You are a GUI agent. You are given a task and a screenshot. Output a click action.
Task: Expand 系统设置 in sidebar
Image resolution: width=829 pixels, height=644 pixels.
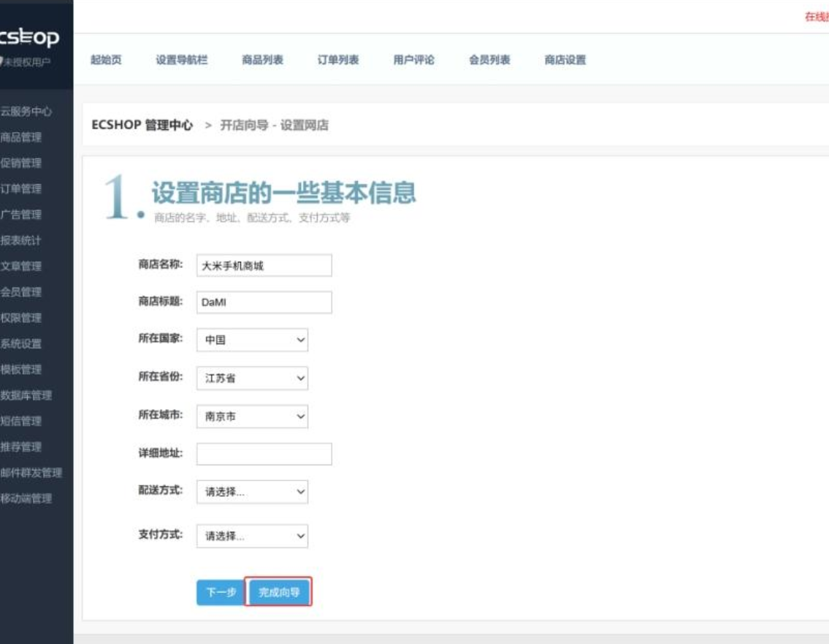21,344
